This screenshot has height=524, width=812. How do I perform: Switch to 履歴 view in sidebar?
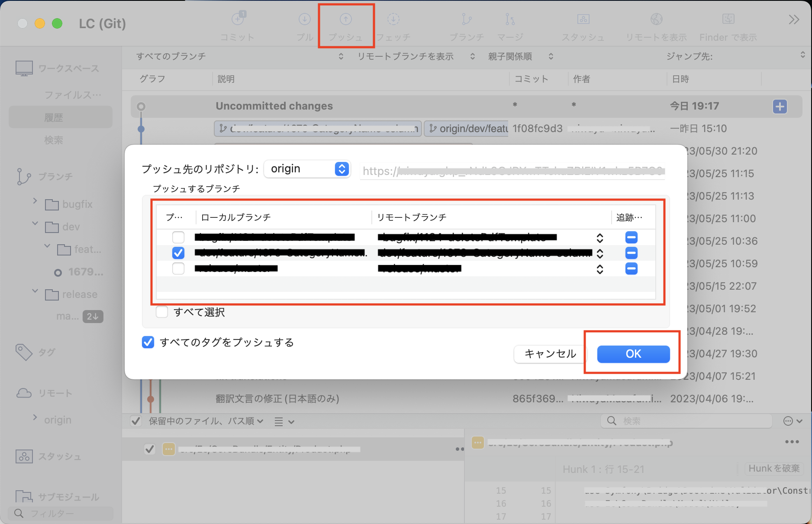coord(54,117)
